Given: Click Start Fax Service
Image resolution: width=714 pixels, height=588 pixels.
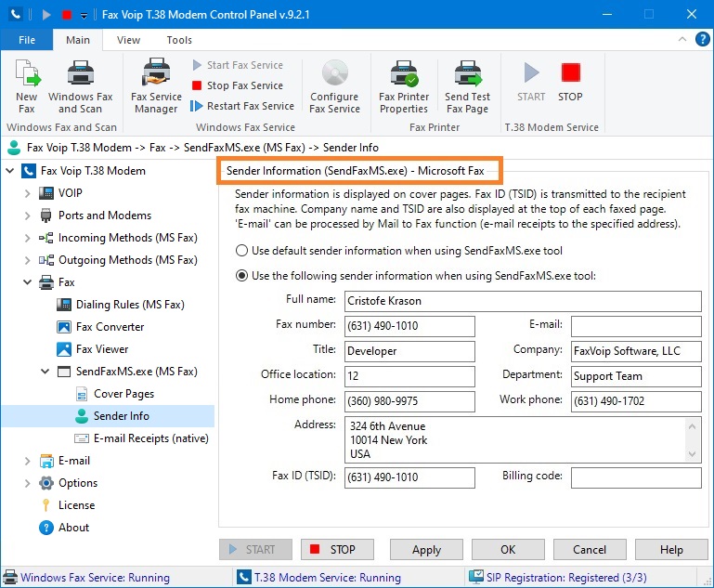Looking at the screenshot, I should click(238, 65).
